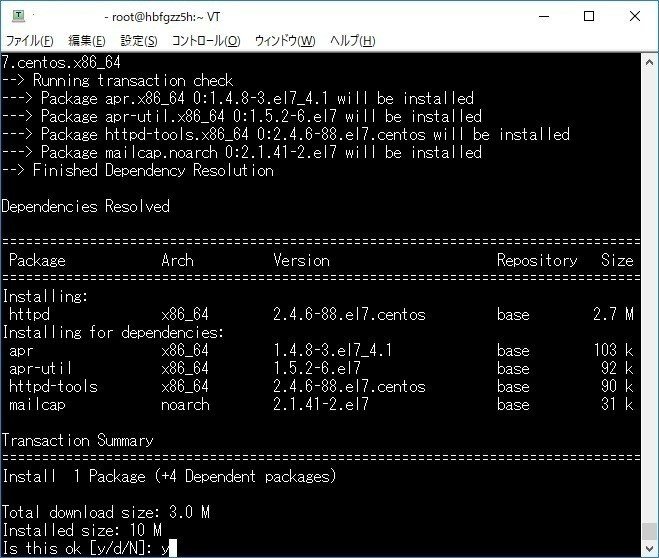Click the 'Size' column header
The image size is (659, 558).
tap(617, 261)
